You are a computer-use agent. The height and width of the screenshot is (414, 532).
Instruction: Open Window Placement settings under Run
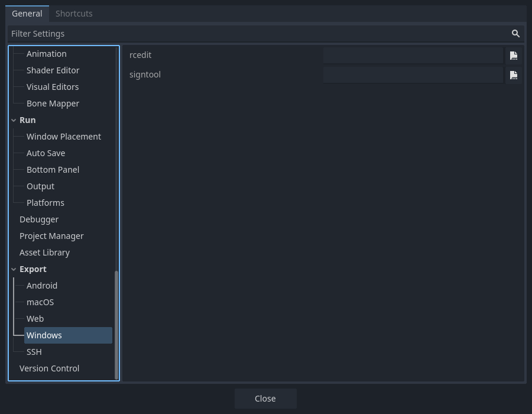pos(64,137)
